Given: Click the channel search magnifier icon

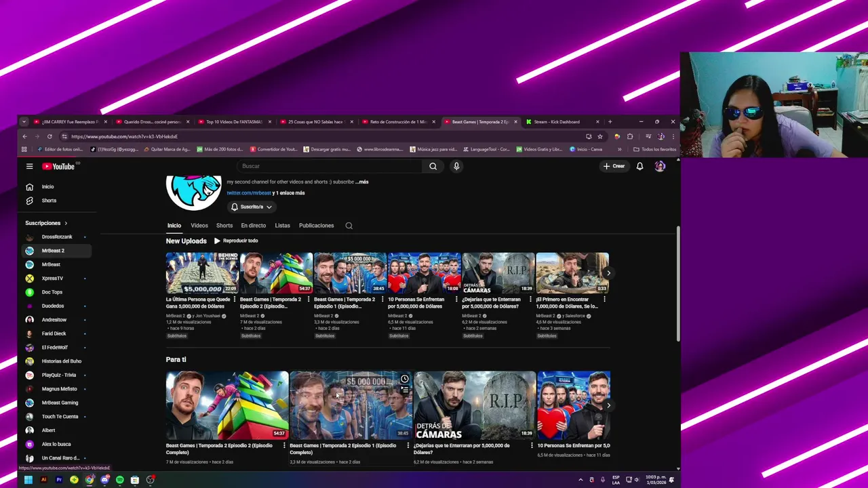Looking at the screenshot, I should coord(349,226).
